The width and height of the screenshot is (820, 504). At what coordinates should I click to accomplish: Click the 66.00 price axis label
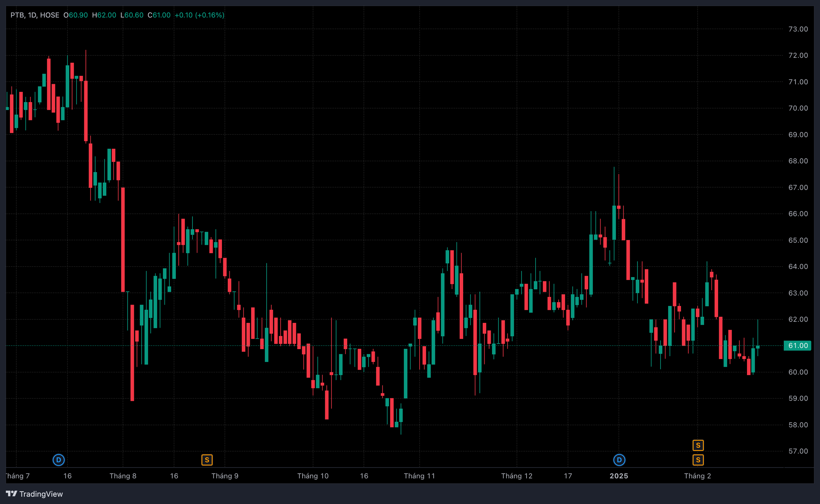click(x=798, y=214)
